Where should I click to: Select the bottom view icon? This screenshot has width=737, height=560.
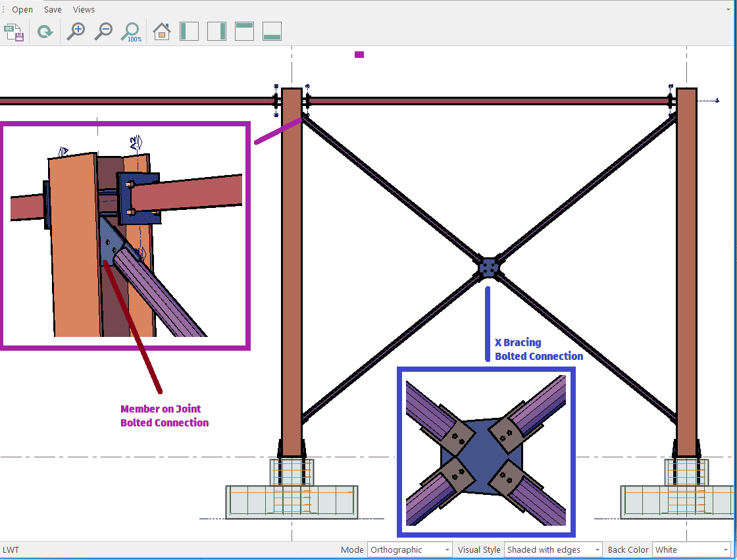272,32
